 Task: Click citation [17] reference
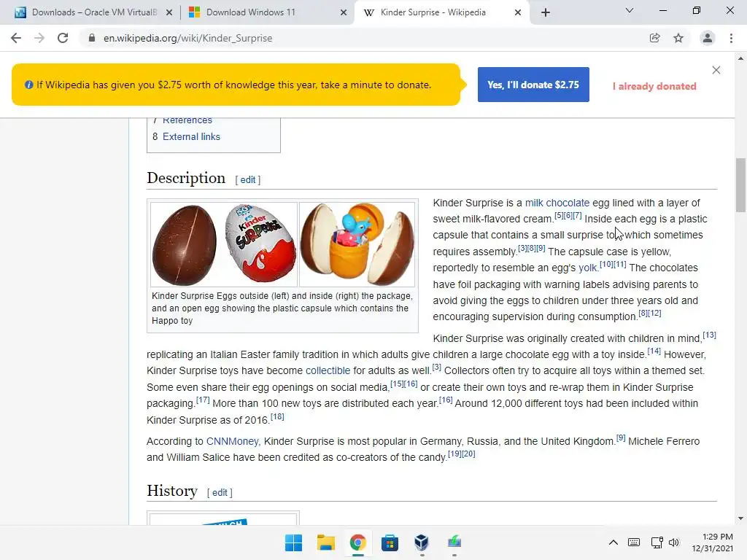(203, 400)
